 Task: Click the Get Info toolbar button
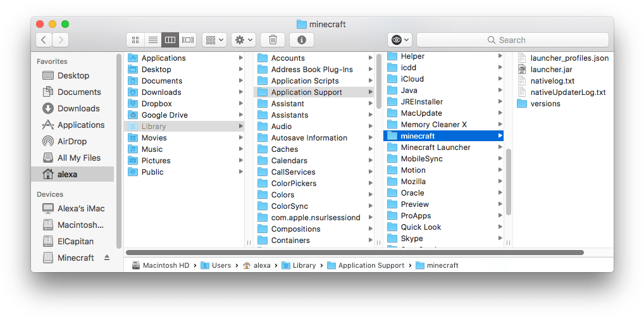click(302, 40)
